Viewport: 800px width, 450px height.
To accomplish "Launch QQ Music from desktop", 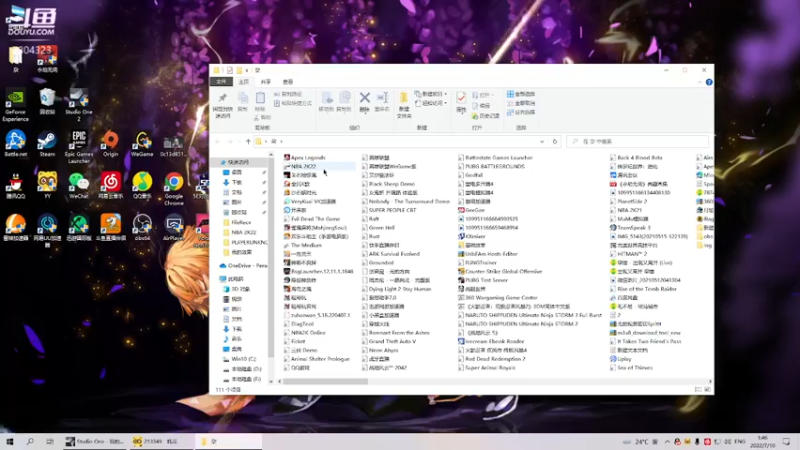I will pos(142,185).
